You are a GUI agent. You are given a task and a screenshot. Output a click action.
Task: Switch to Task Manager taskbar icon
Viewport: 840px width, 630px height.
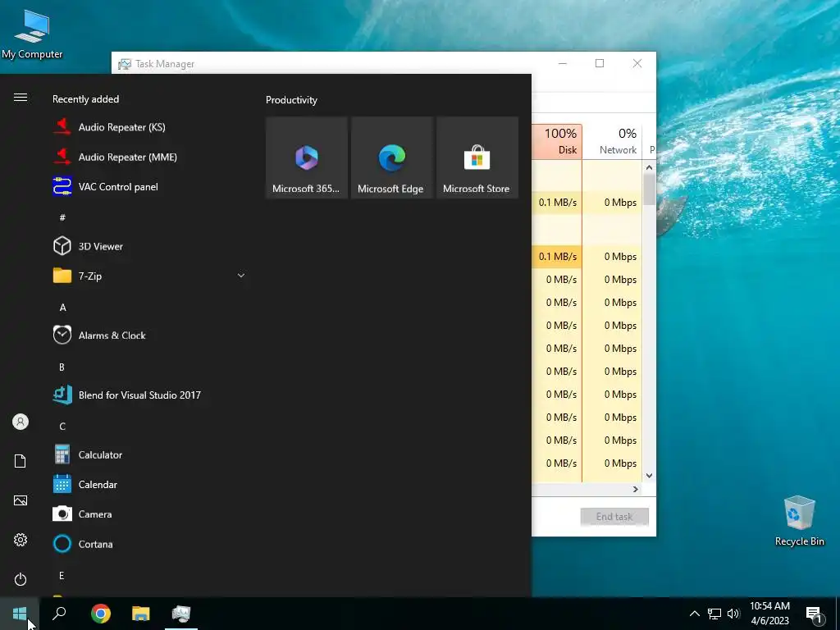[181, 614]
